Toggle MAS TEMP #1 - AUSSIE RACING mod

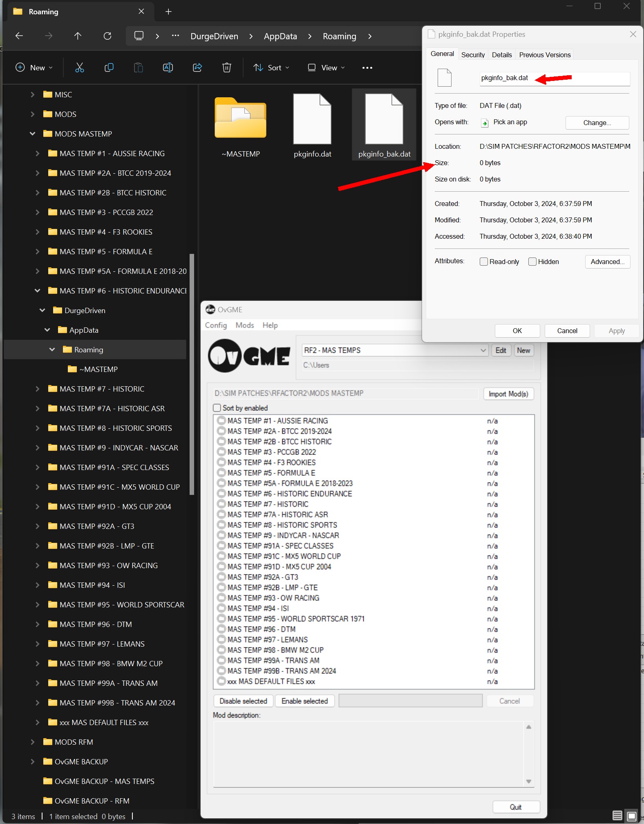pos(221,421)
